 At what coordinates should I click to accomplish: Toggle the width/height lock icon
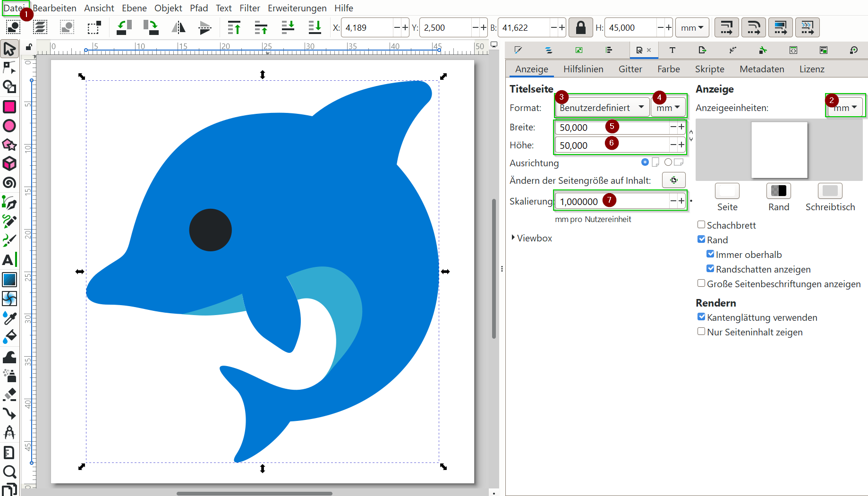[580, 28]
